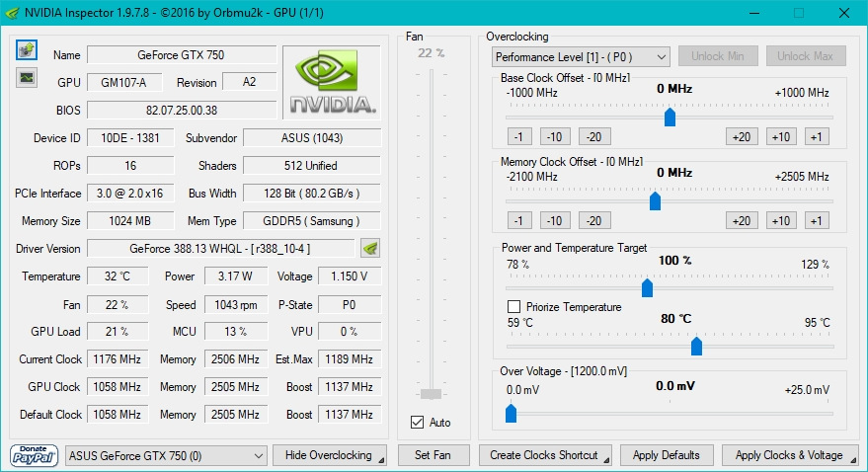Click Apply Clocks & Voltage button
The width and height of the screenshot is (868, 472).
pos(790,455)
